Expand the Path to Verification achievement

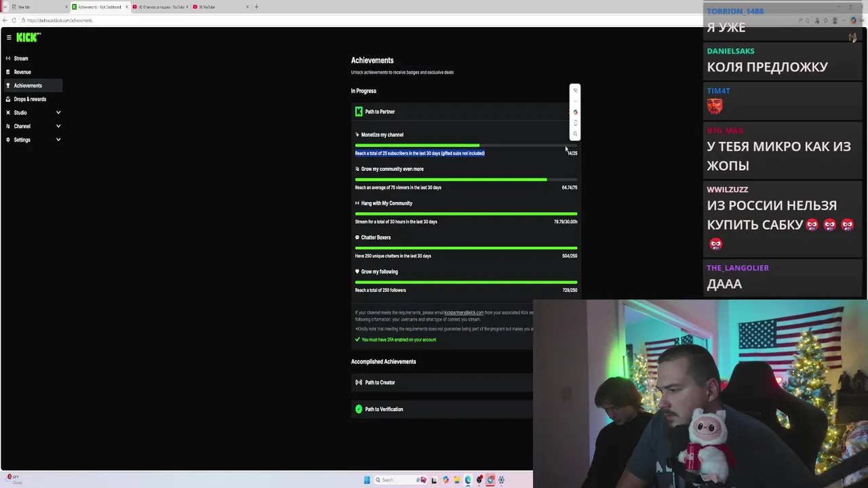point(442,409)
